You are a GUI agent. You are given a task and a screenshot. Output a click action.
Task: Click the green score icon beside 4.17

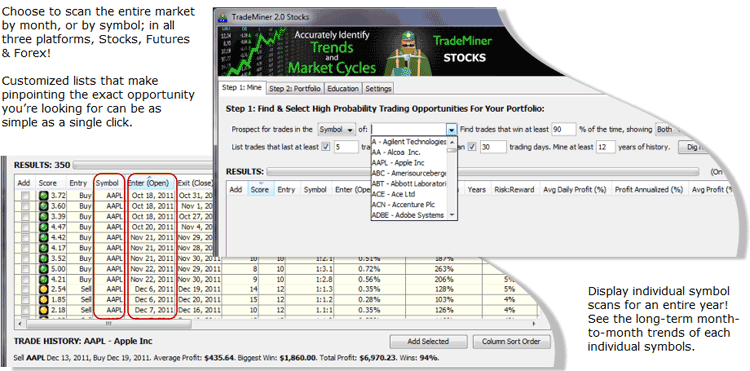click(x=44, y=248)
